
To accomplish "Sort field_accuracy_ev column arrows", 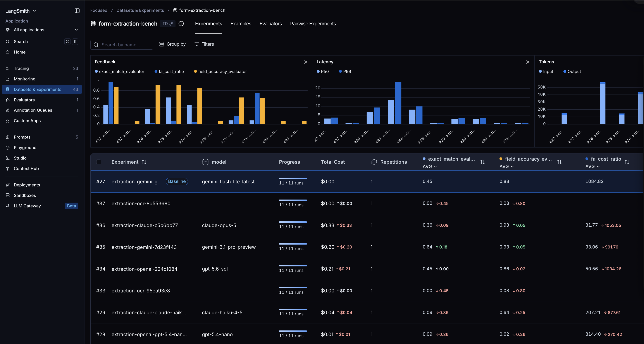I will [560, 162].
